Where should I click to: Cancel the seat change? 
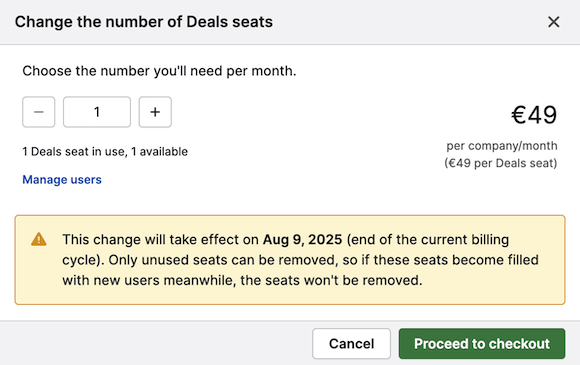(x=351, y=344)
